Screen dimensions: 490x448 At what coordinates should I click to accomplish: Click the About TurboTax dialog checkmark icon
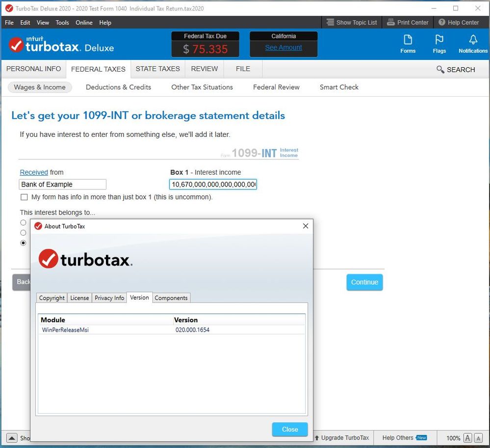click(38, 226)
